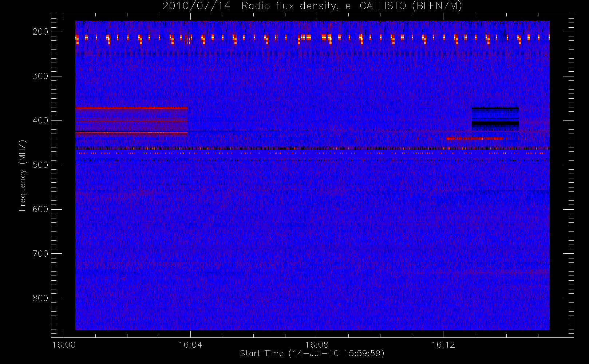Click the 'Start Time (14-Jul-10 15:59:59)' label

312,353
